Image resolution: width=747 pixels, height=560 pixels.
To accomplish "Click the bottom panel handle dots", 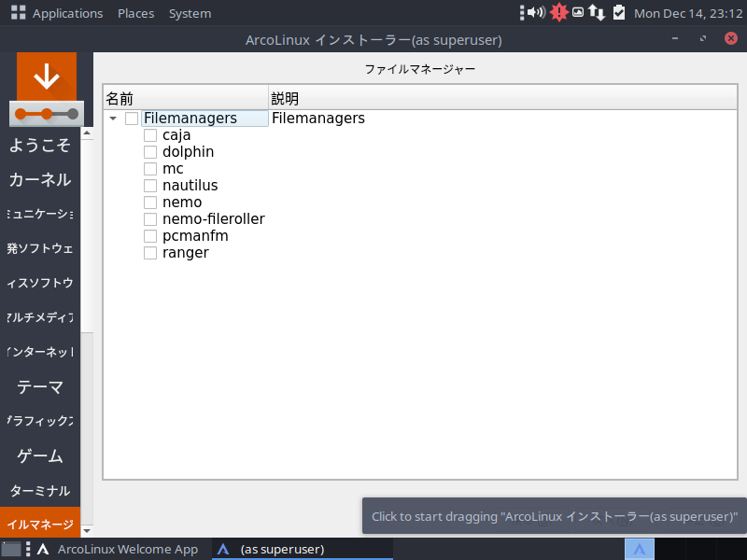I will (28, 549).
